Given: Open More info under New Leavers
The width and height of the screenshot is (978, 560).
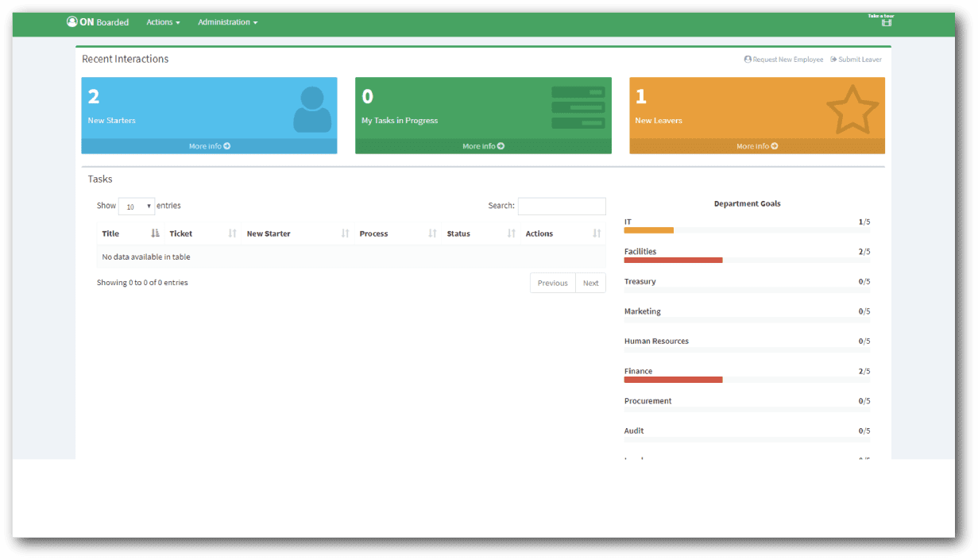Looking at the screenshot, I should pyautogui.click(x=756, y=146).
